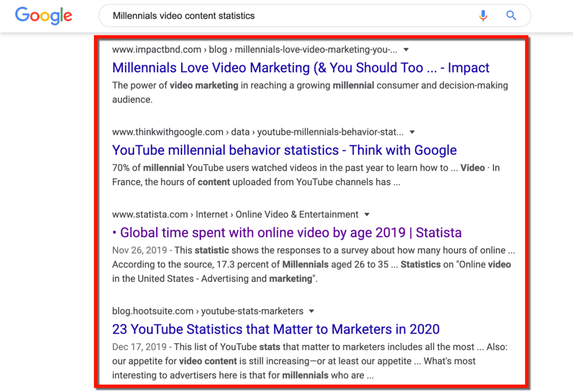
Task: Open 23 YouTube Statistics for Marketers result
Action: 275,329
